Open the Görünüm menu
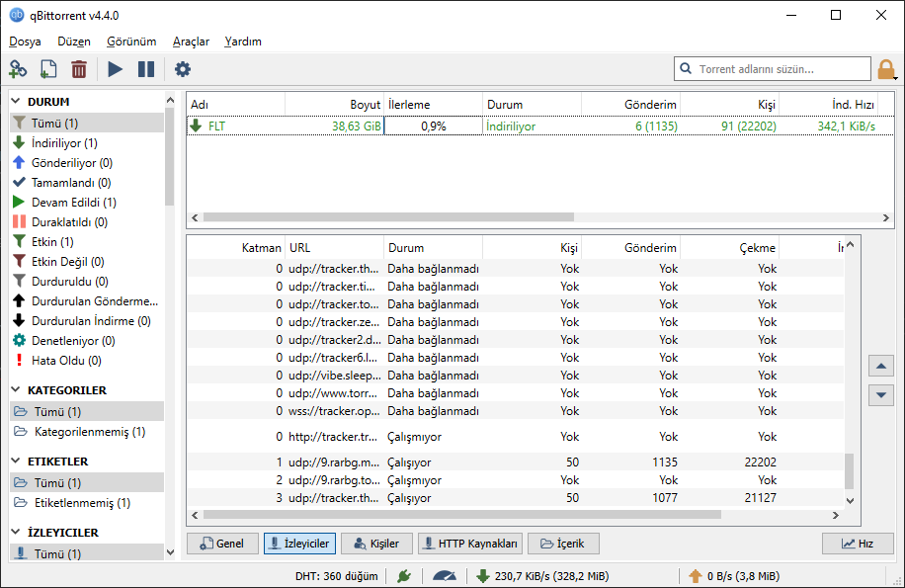905x588 pixels. click(x=131, y=42)
